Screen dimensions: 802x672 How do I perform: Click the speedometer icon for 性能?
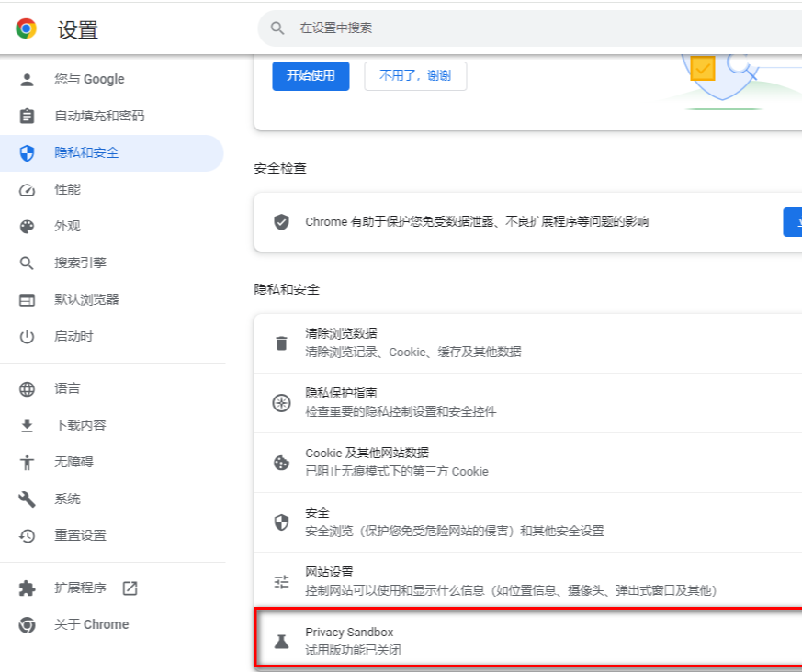[x=28, y=190]
